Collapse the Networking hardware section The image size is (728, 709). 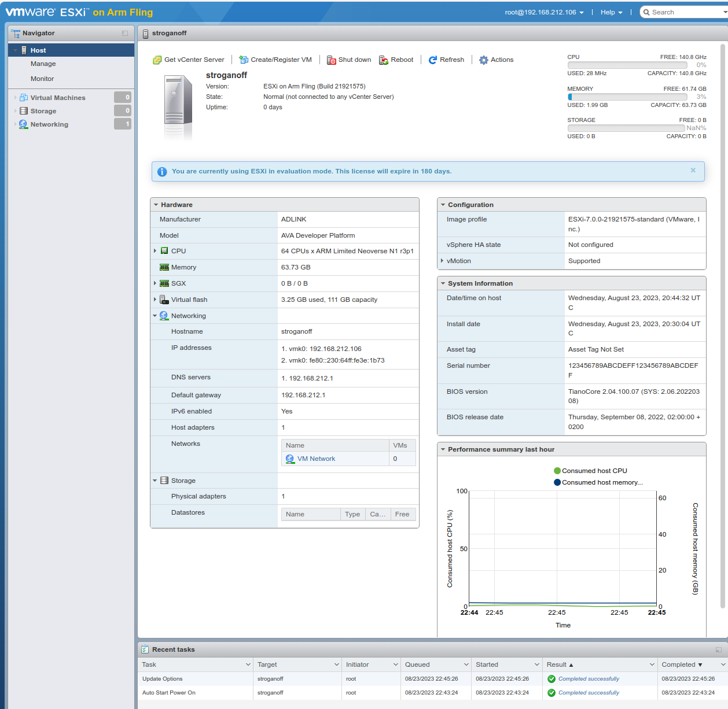click(x=155, y=316)
